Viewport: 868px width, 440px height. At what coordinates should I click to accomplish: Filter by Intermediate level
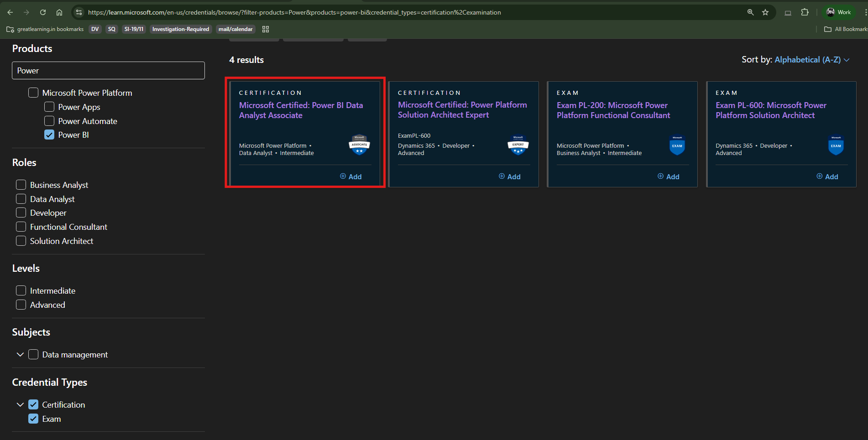click(x=21, y=290)
